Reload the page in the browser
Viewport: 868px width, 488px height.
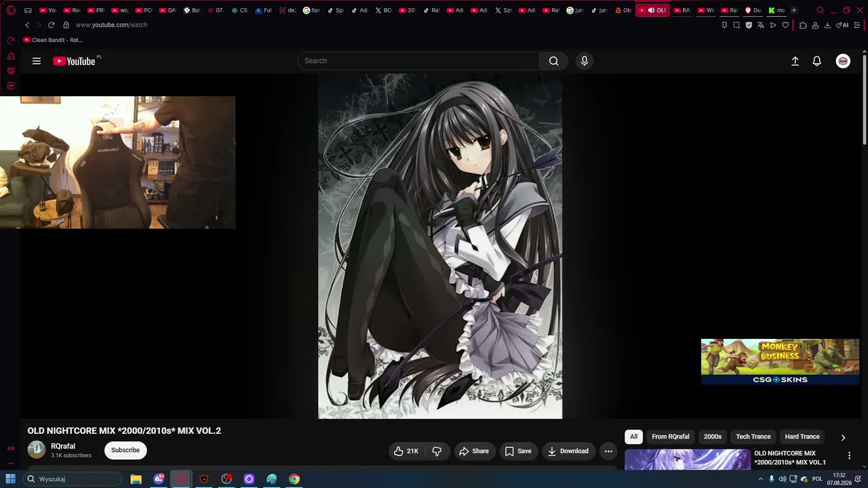click(51, 25)
